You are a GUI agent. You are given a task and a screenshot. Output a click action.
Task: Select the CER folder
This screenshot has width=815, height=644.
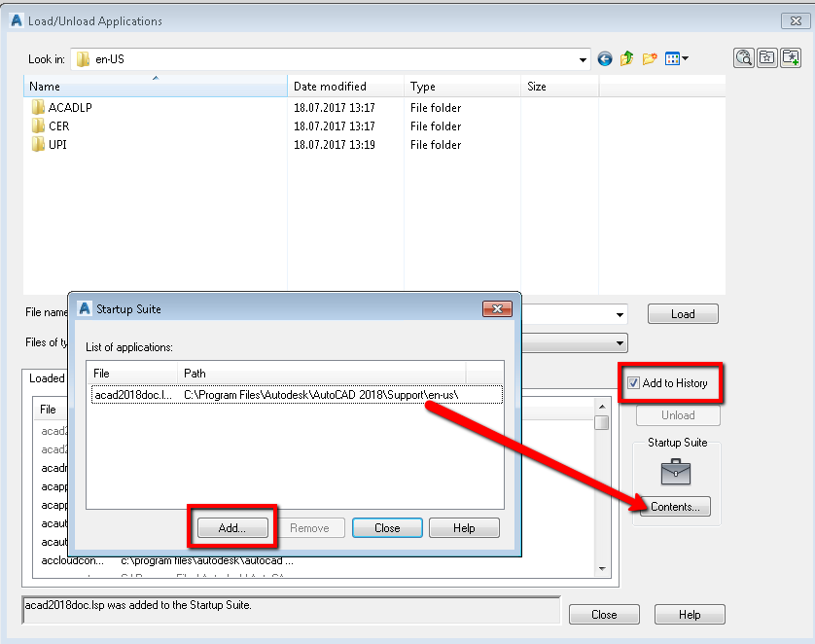(x=51, y=126)
